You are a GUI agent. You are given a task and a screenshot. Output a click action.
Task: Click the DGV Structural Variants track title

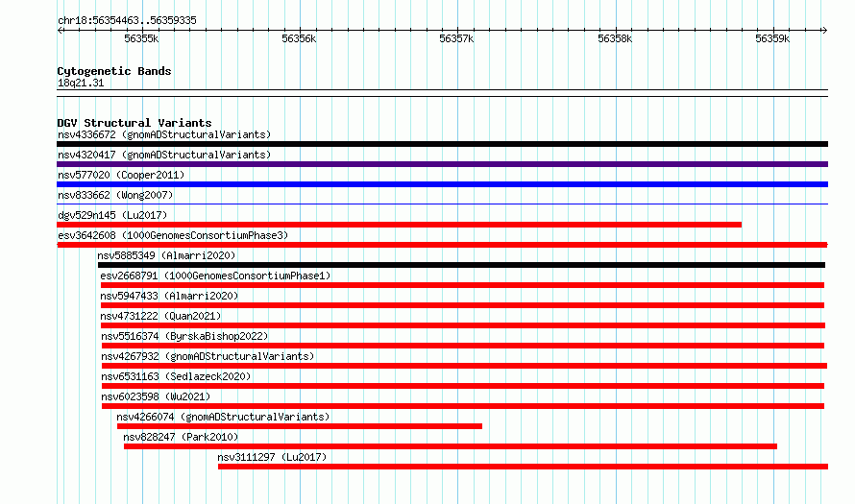click(134, 123)
